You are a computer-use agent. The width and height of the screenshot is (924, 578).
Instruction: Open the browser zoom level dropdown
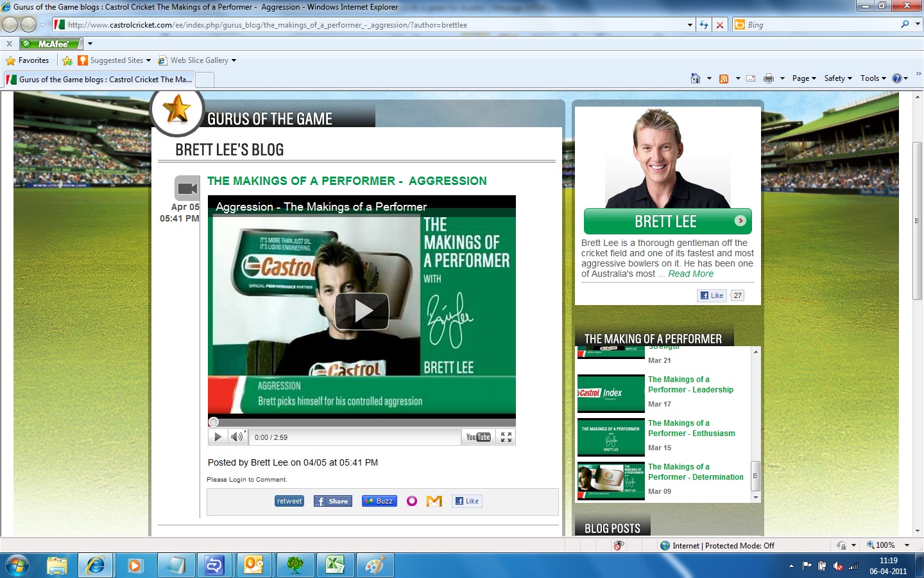pos(907,545)
